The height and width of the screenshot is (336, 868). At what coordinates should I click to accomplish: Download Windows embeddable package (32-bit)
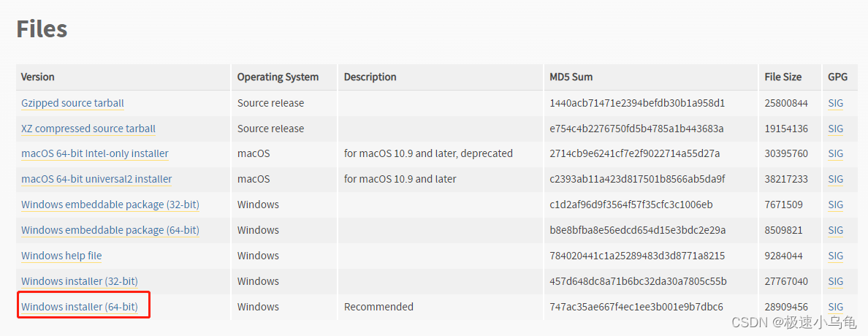tap(110, 205)
